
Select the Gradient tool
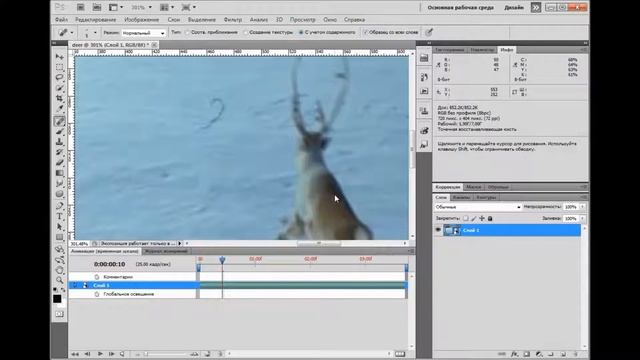coord(60,173)
